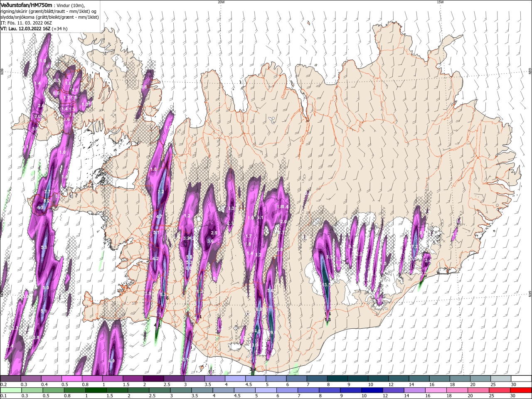
Task: Pick the darkest green lower swatch for 1 to 1.5
Action: (x=97, y=389)
